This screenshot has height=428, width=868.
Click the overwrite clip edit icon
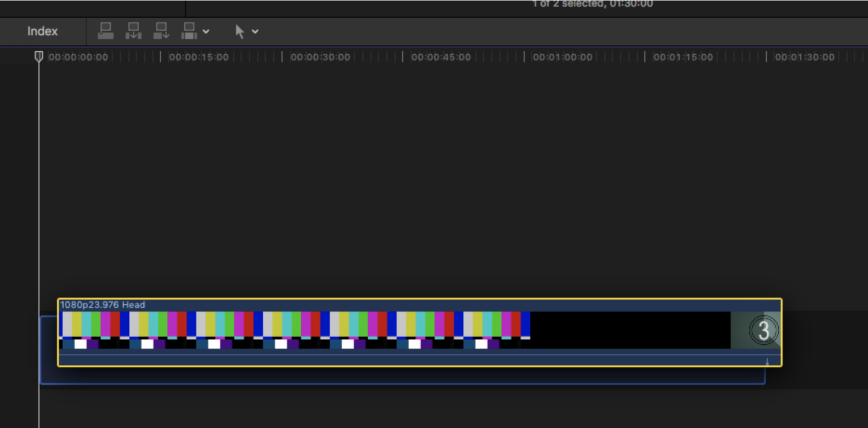coord(189,31)
